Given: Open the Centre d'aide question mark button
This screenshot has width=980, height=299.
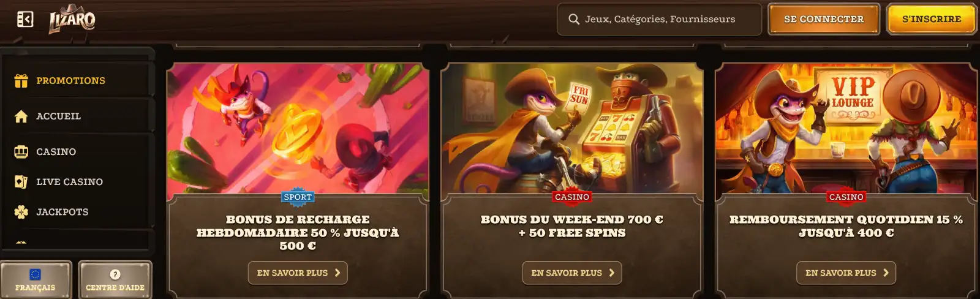Looking at the screenshot, I should [115, 280].
